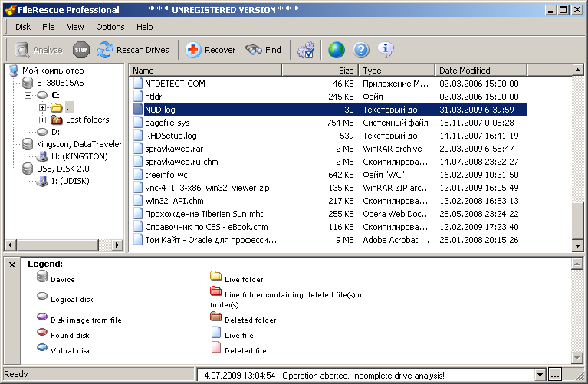This screenshot has height=384, width=588.
Task: Select the I: (UDISK) drive icon
Action: tap(42, 181)
